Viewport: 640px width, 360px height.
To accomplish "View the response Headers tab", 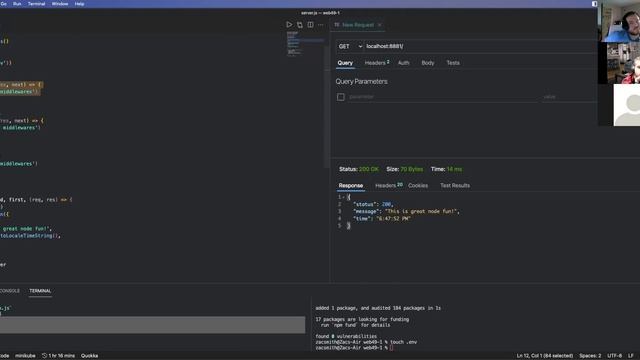I will [388, 186].
